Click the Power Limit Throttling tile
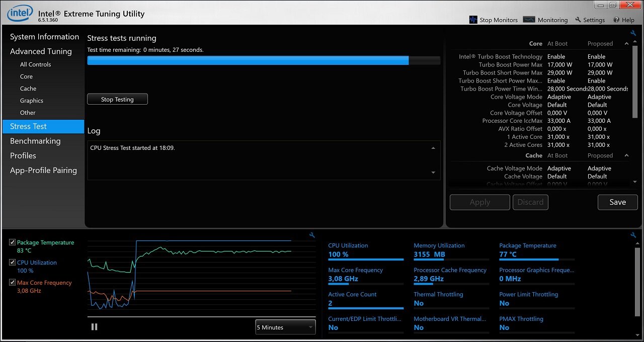 [537, 299]
